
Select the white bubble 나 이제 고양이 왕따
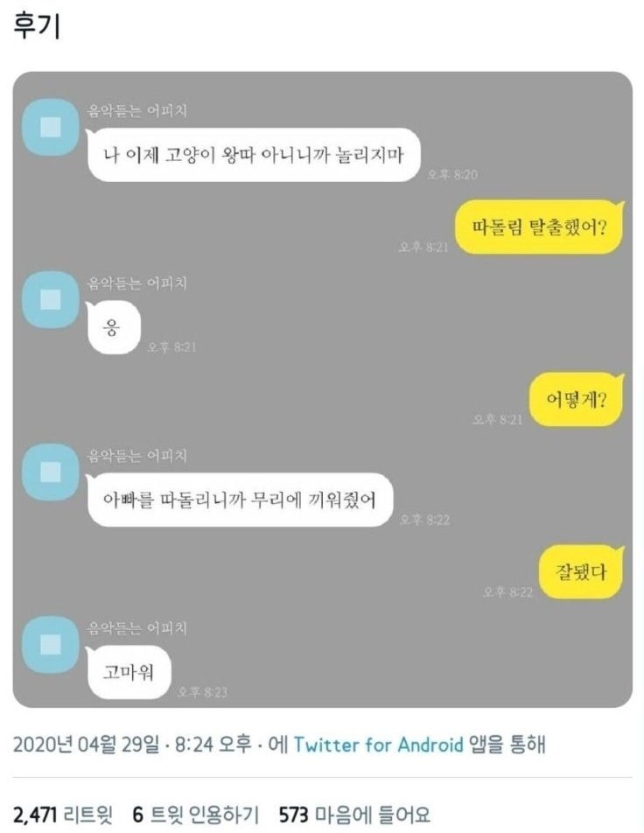click(254, 155)
